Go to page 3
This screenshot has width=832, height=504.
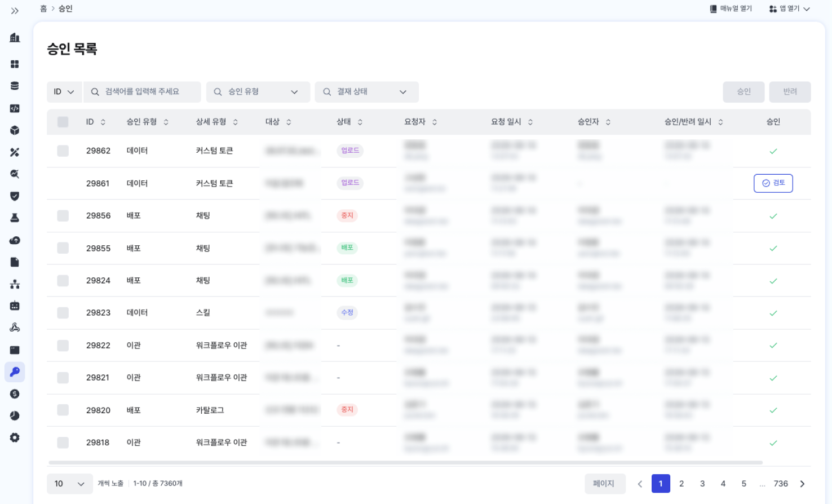pos(702,484)
